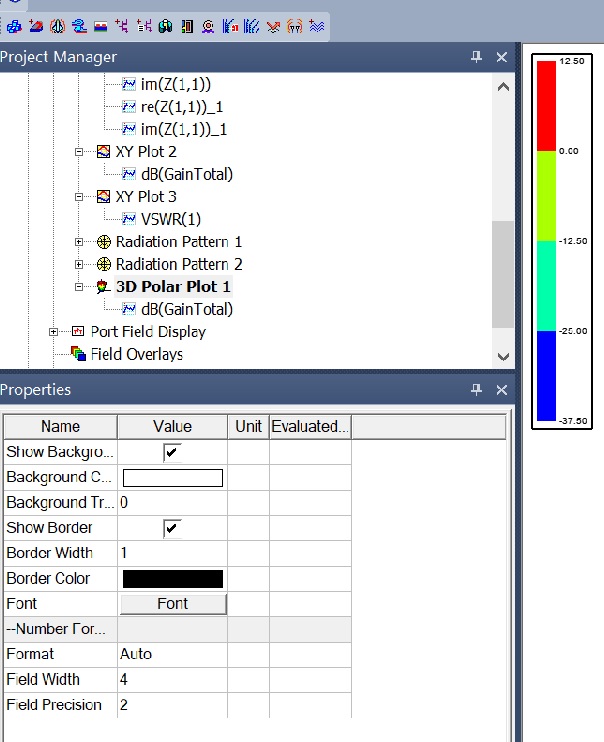Edit the Field Width value field
This screenshot has width=604, height=742.
(172, 680)
